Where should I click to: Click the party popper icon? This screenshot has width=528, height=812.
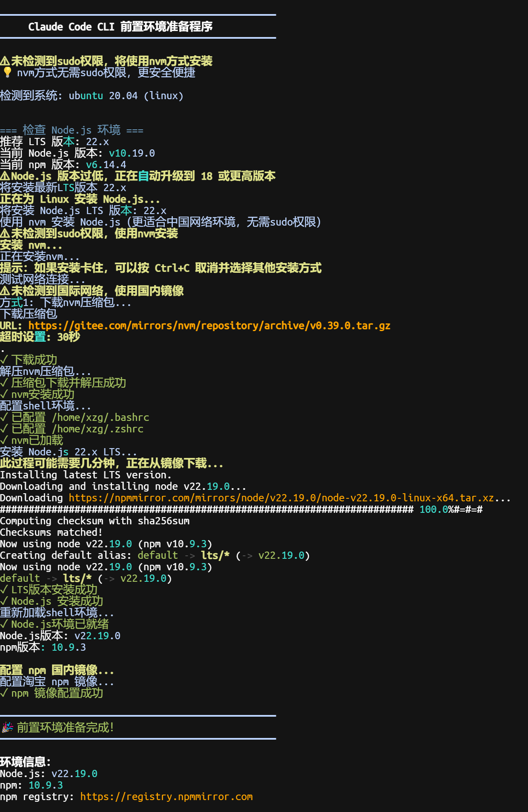(7, 727)
